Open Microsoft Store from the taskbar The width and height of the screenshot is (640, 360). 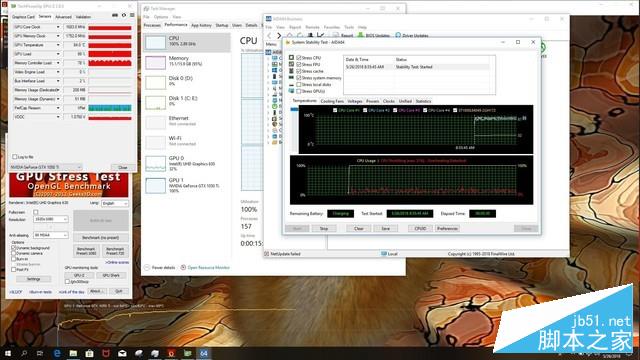click(89, 353)
